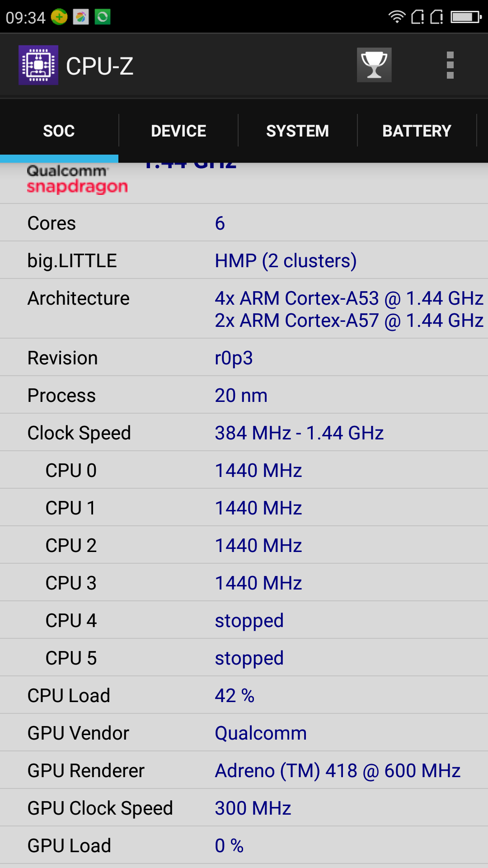Image resolution: width=488 pixels, height=868 pixels.
Task: Tap the status bar clock
Action: click(25, 18)
